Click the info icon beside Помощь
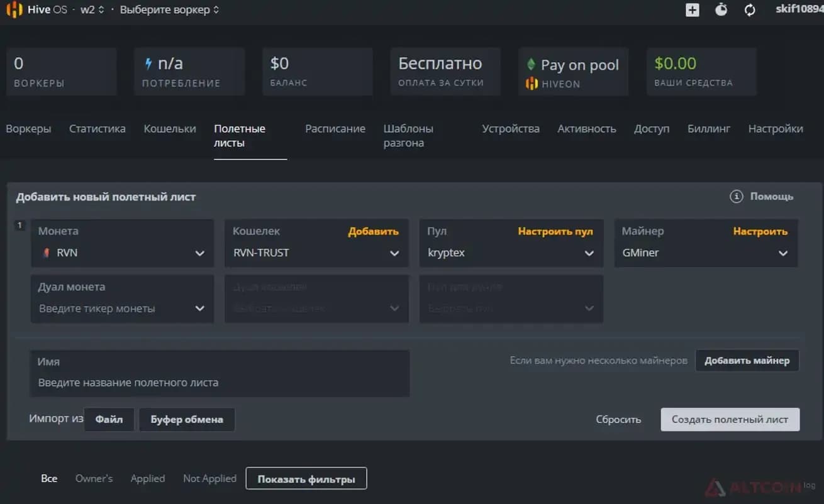The width and height of the screenshot is (824, 504). coord(736,197)
